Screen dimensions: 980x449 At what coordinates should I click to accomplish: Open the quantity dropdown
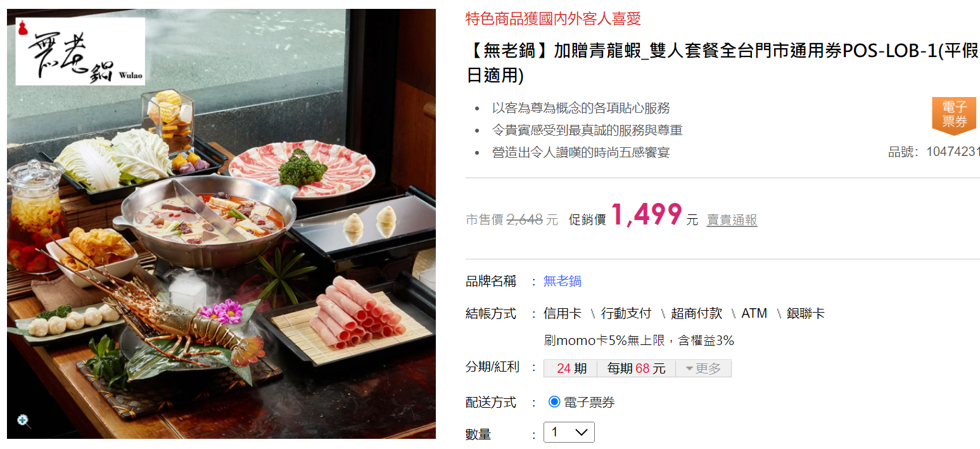coord(569,433)
